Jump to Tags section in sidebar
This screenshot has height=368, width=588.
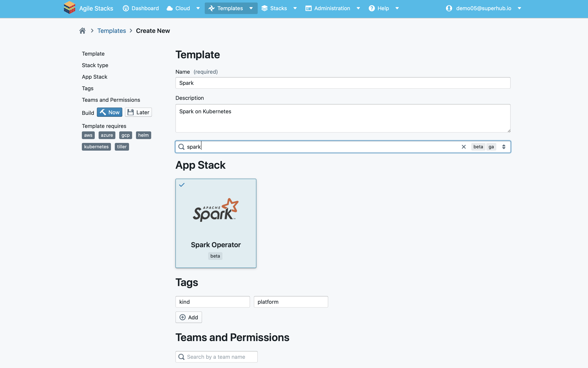(88, 88)
